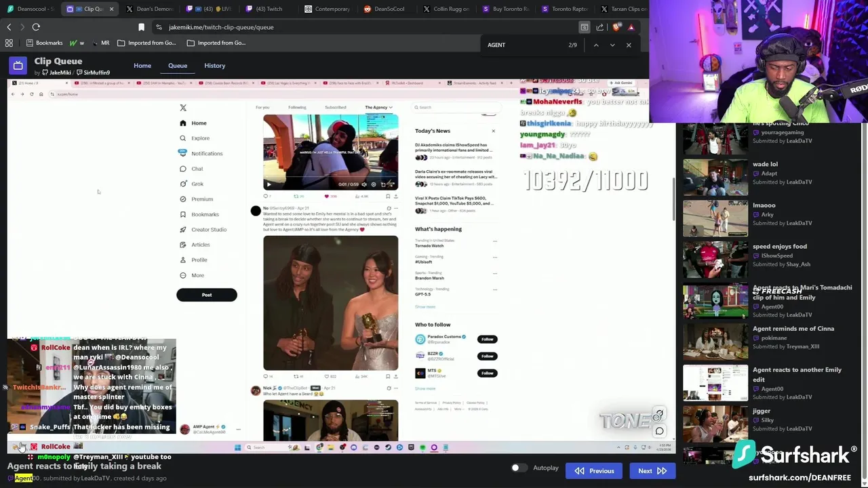This screenshot has width=868, height=488.
Task: Select the 'wade lol' clip thumbnail
Action: (715, 177)
